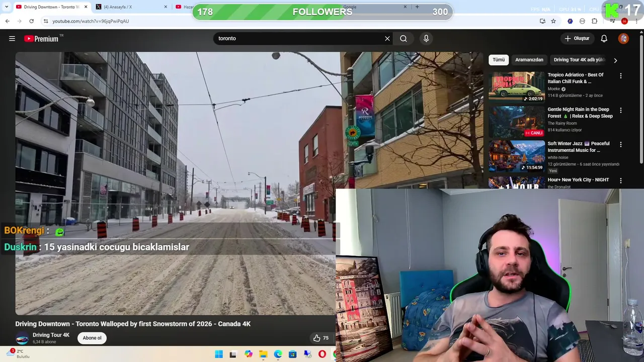Open 'Moeke' channel name link
Viewport: 644px width, 362px height.
pos(553,89)
